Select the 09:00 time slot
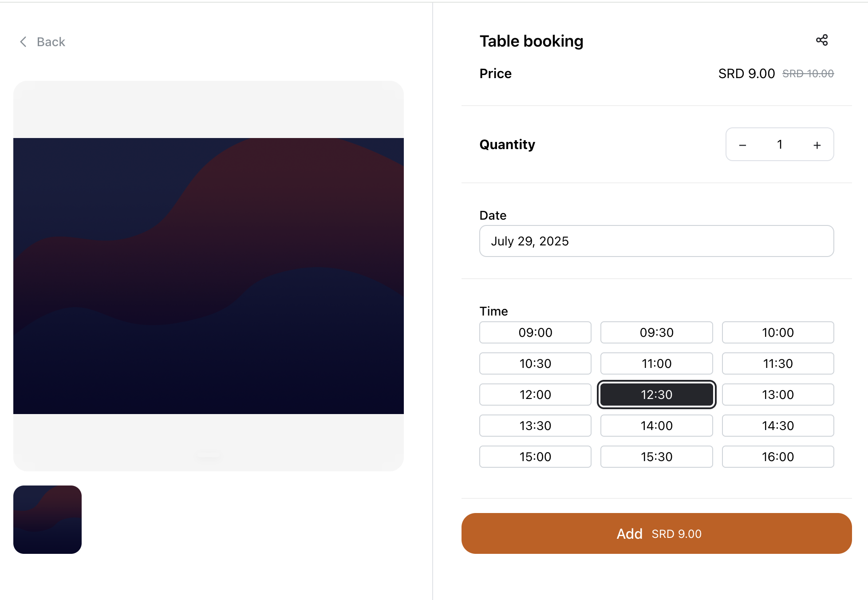 click(x=535, y=332)
